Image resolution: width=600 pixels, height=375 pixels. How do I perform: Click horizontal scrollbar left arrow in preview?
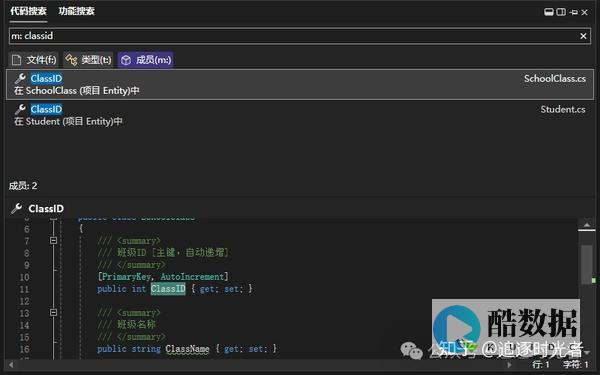(x=11, y=365)
